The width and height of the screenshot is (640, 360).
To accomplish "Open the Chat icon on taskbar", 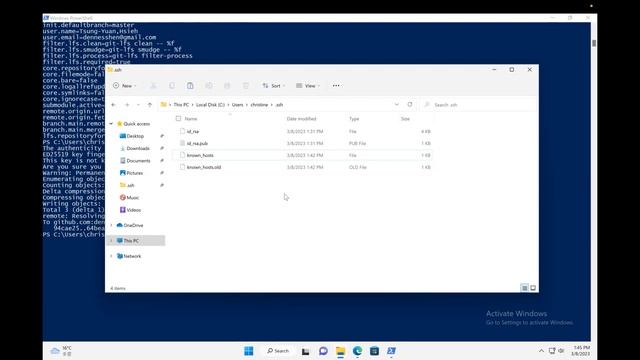I will (x=323, y=351).
